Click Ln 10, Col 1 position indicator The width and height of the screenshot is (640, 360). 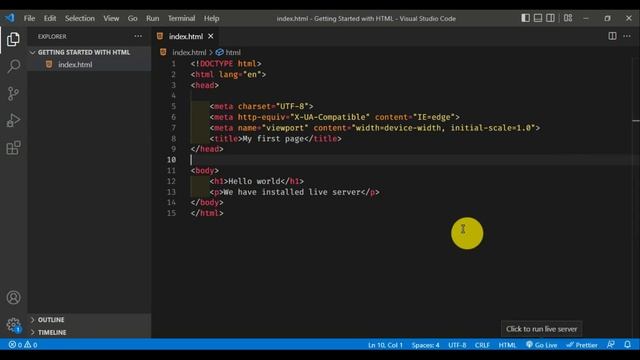point(385,344)
